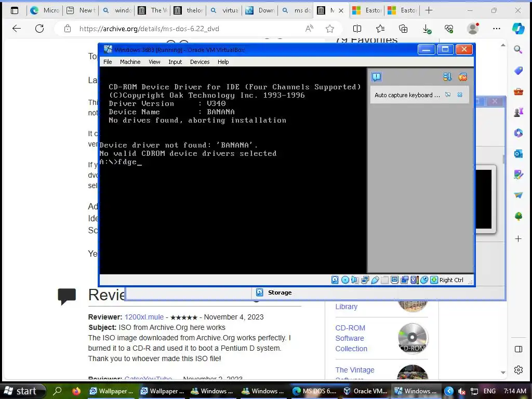Open the recording indicator in VirtualBox status bar
The image size is (532, 399).
pos(404,280)
